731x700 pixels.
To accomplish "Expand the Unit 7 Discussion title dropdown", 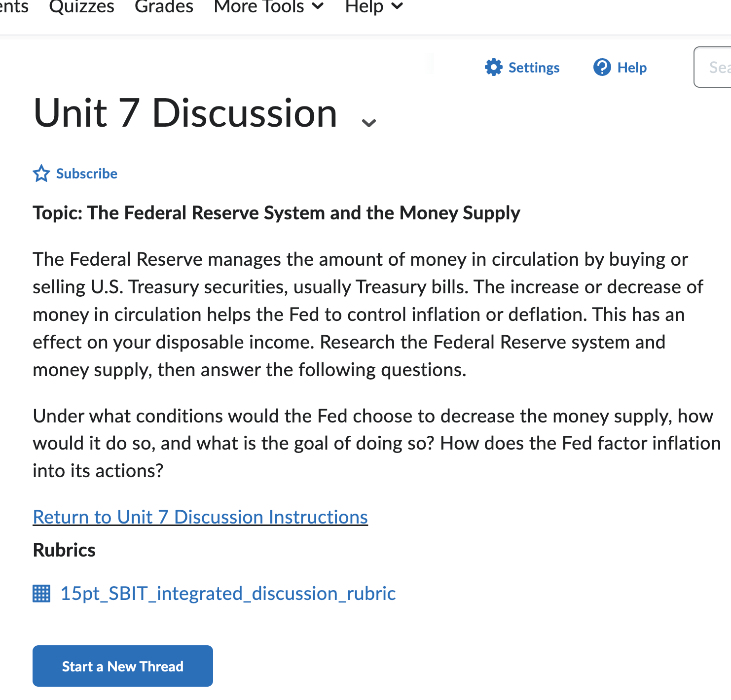I will 368,122.
